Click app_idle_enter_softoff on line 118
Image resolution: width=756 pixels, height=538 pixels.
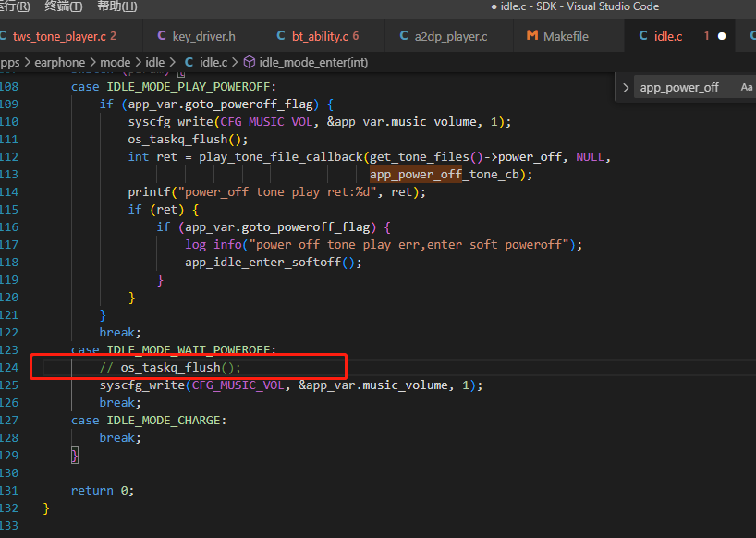tap(263, 263)
